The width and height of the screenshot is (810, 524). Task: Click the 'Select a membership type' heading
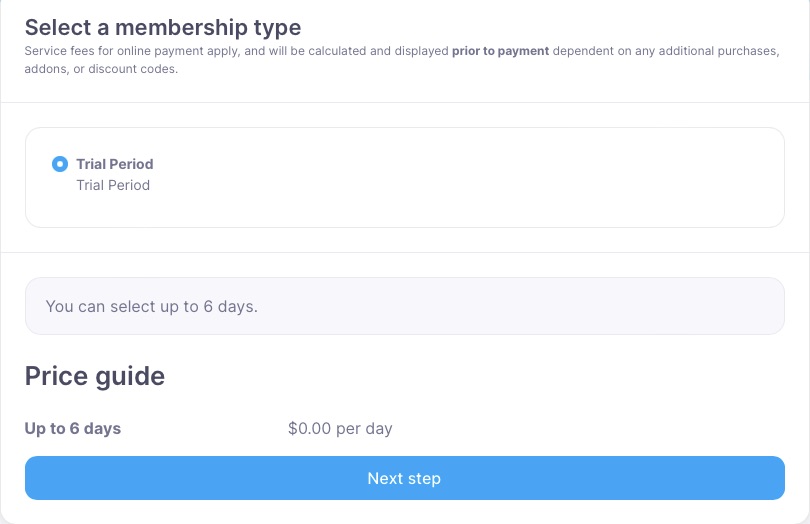point(162,27)
